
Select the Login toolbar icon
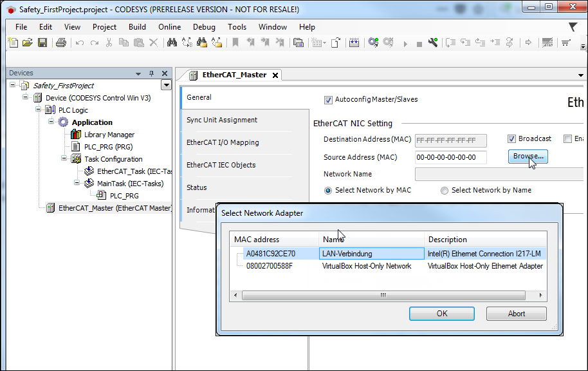tap(373, 43)
